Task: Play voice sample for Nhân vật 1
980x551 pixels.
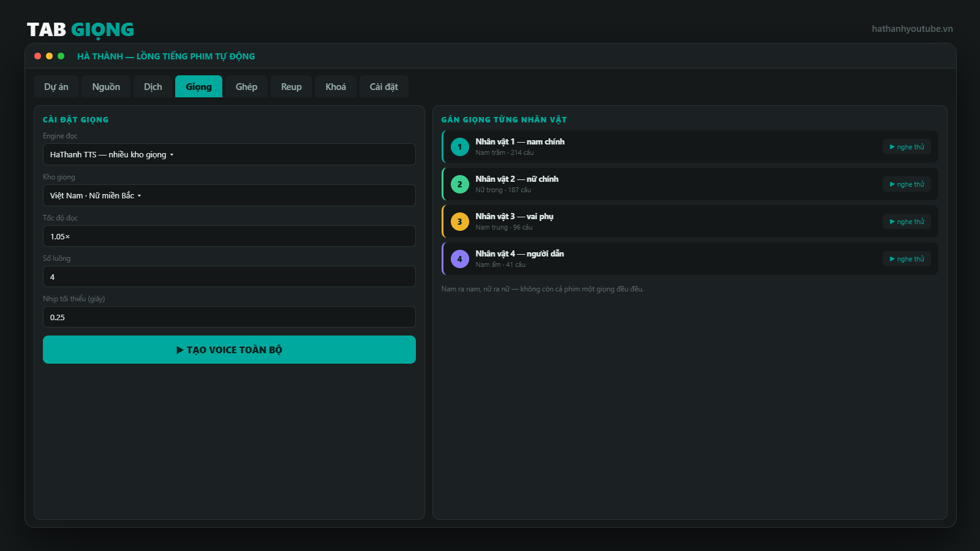Action: 907,147
